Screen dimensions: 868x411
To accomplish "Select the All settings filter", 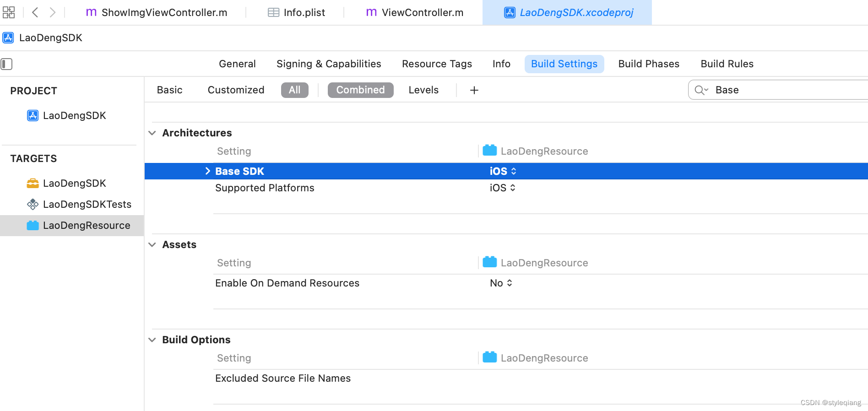I will (295, 90).
